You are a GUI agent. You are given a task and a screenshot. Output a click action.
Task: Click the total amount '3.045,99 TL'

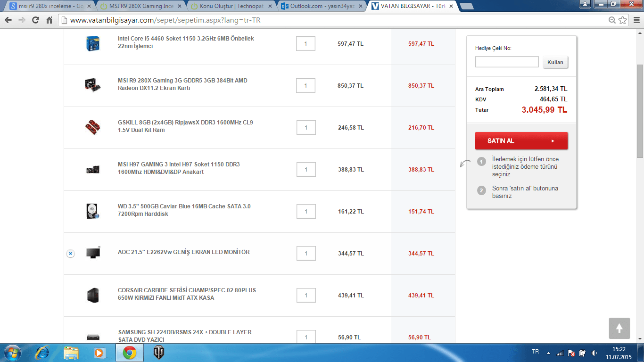point(545,110)
